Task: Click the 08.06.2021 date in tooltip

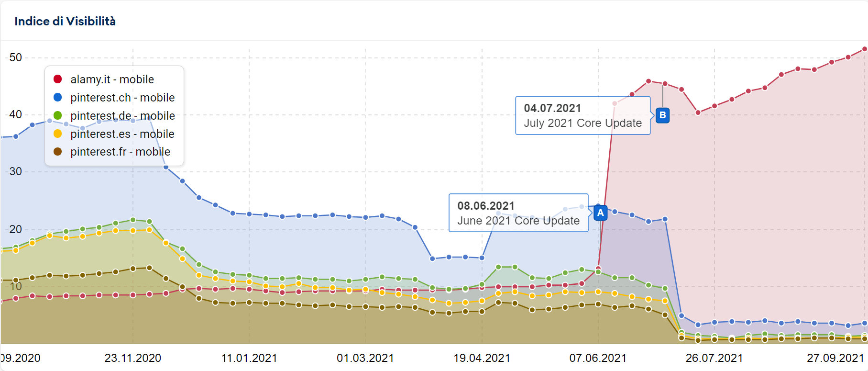Action: [486, 206]
